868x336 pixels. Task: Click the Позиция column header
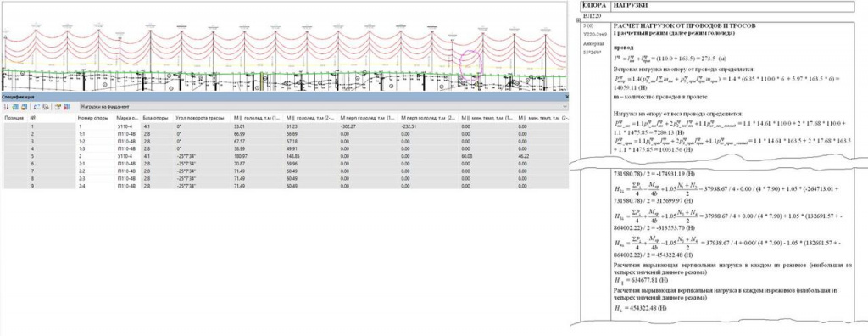point(14,119)
